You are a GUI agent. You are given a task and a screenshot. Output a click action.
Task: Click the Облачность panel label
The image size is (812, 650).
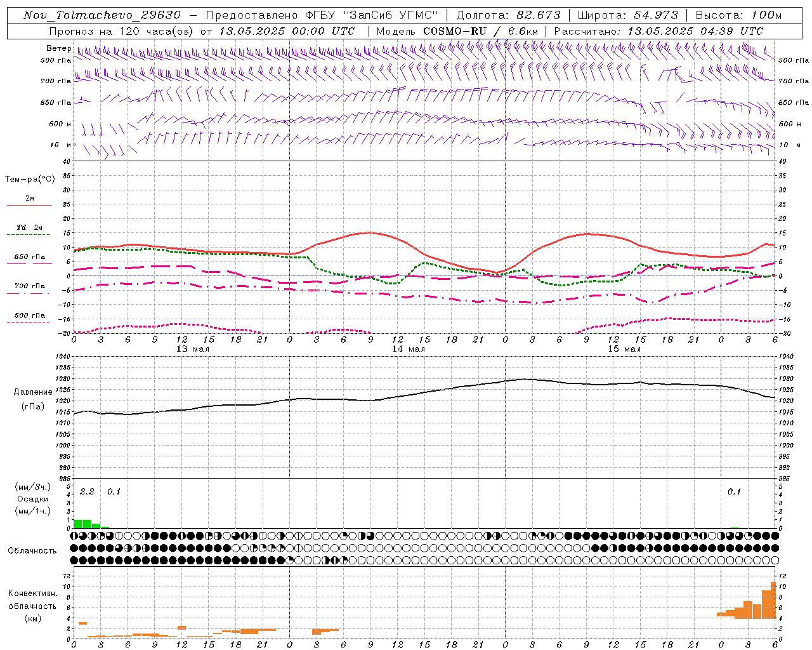(32, 551)
